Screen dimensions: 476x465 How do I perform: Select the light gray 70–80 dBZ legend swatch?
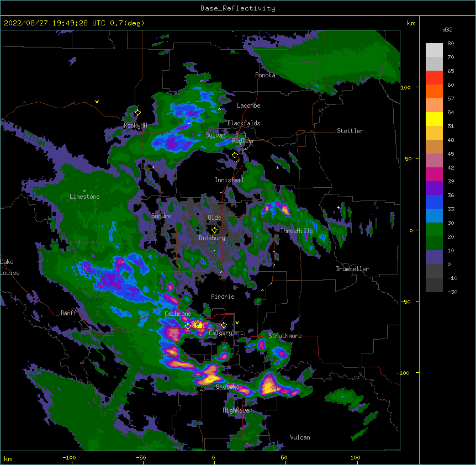(x=434, y=50)
